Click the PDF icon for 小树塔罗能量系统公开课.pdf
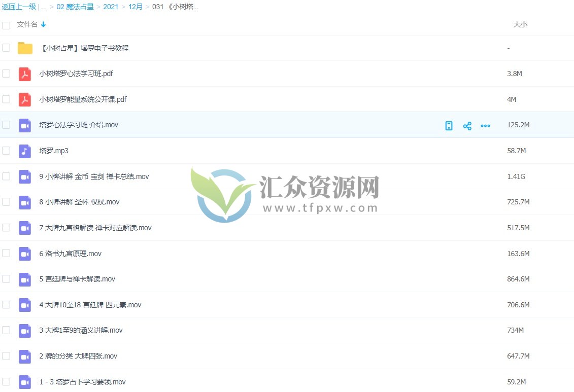This screenshot has width=574, height=392. 25,99
